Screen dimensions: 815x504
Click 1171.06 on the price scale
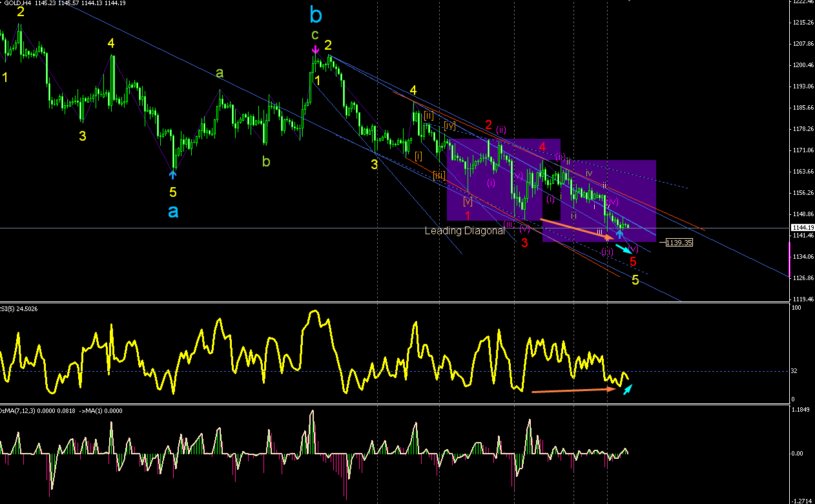[x=803, y=150]
